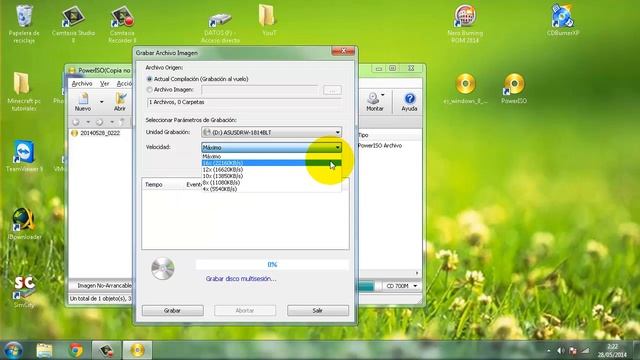This screenshot has height=360, width=640.
Task: Choose 16x (22160KB/s) speed option
Action: [271, 163]
